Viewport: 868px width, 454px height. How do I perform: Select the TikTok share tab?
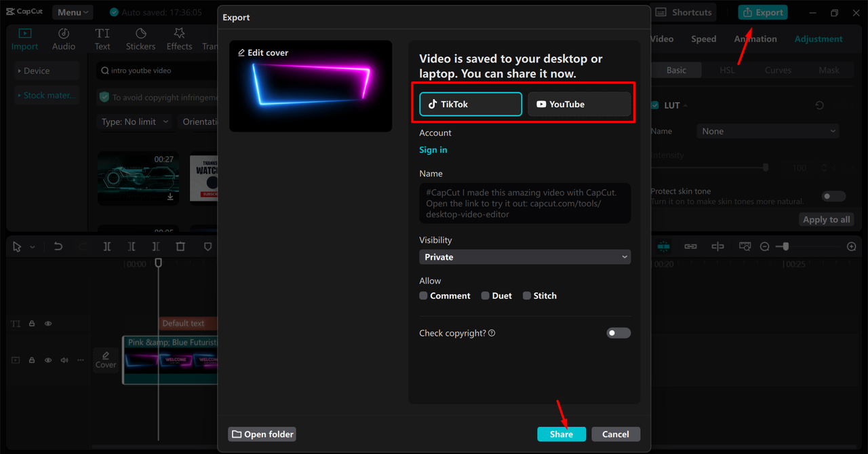471,105
